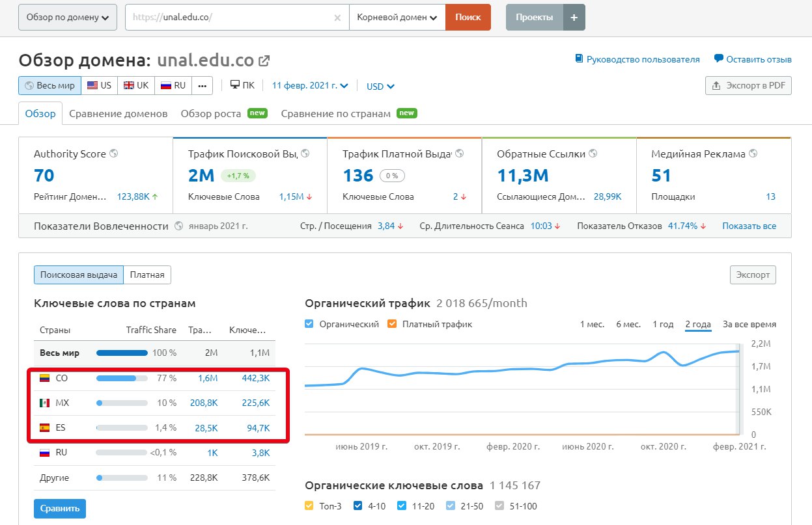This screenshot has height=525, width=812.
Task: Click the Colombia flag in CO row
Action: (44, 378)
